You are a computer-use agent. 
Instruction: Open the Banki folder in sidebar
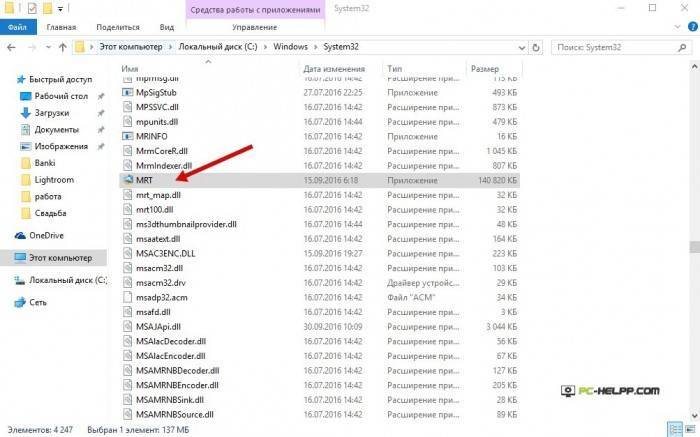[x=45, y=163]
